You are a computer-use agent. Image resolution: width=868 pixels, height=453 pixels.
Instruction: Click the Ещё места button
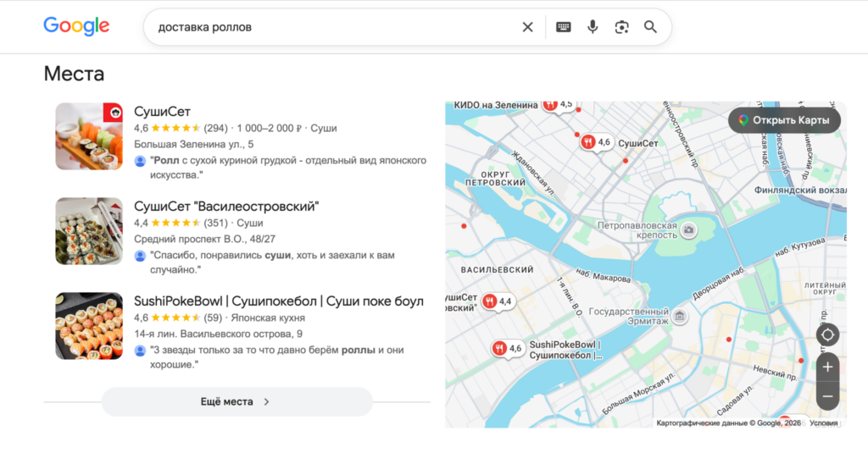(x=237, y=401)
